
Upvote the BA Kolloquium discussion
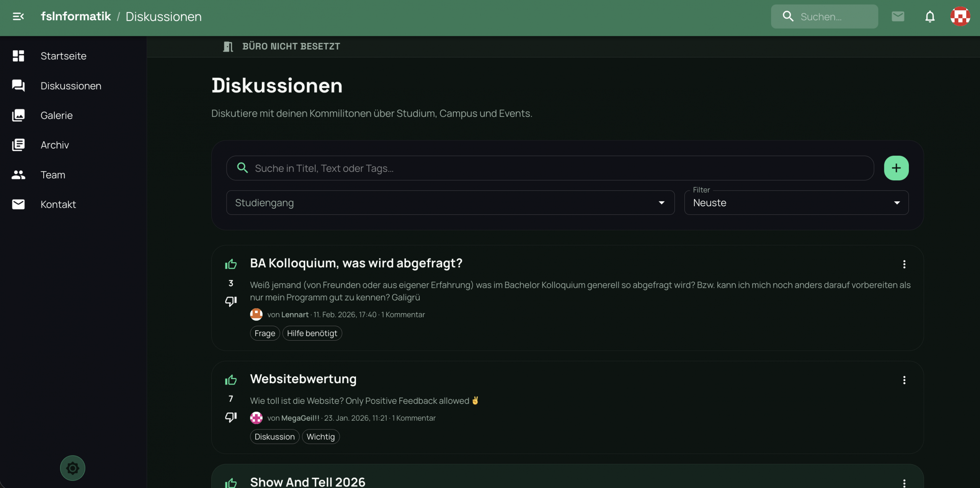231,264
